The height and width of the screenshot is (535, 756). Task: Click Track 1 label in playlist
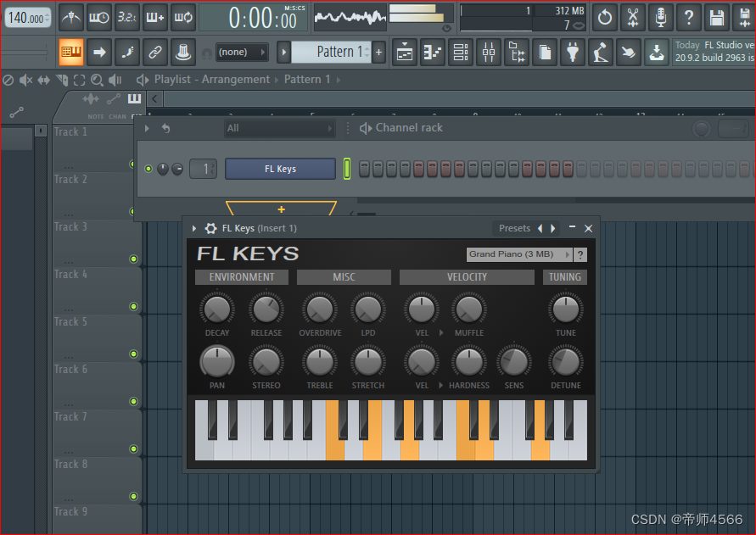[70, 131]
